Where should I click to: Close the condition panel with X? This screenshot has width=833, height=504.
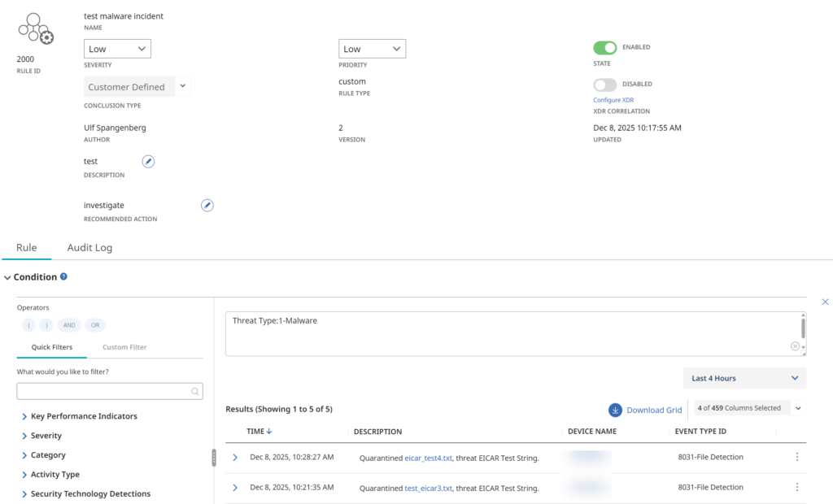(x=825, y=302)
